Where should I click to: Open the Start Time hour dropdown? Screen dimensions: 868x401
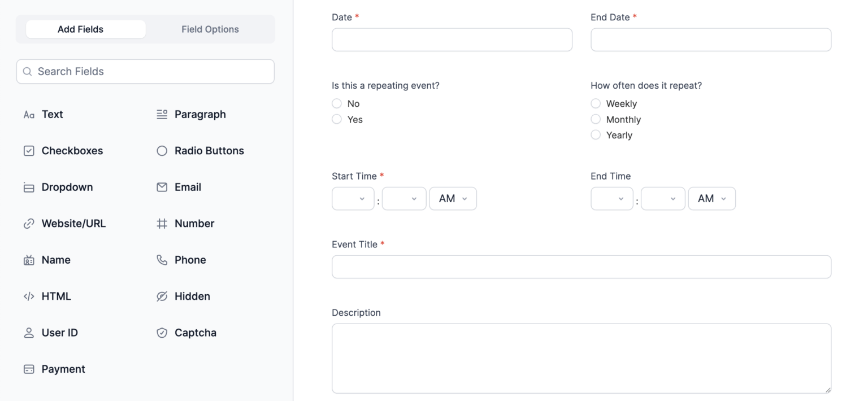[x=353, y=199]
